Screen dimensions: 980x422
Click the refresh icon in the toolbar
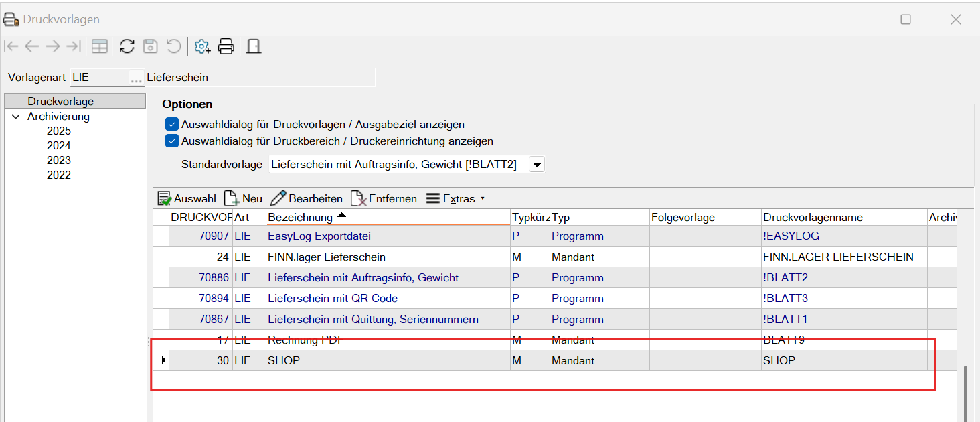click(127, 46)
